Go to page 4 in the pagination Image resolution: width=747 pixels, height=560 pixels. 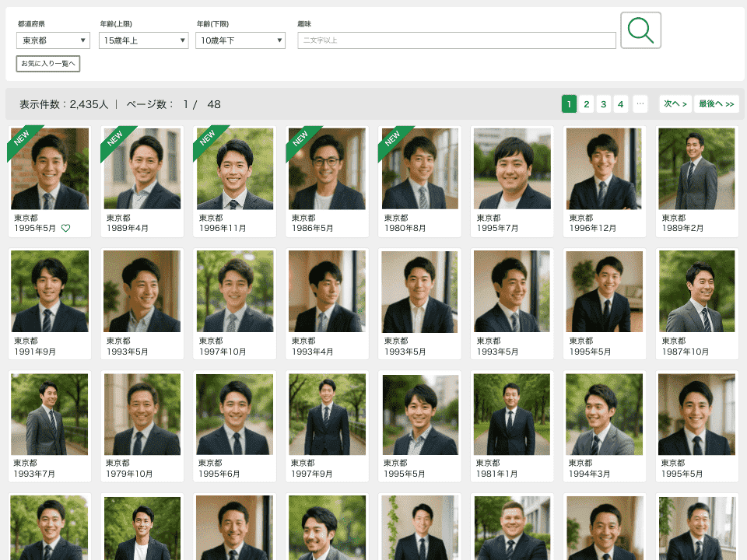click(620, 103)
